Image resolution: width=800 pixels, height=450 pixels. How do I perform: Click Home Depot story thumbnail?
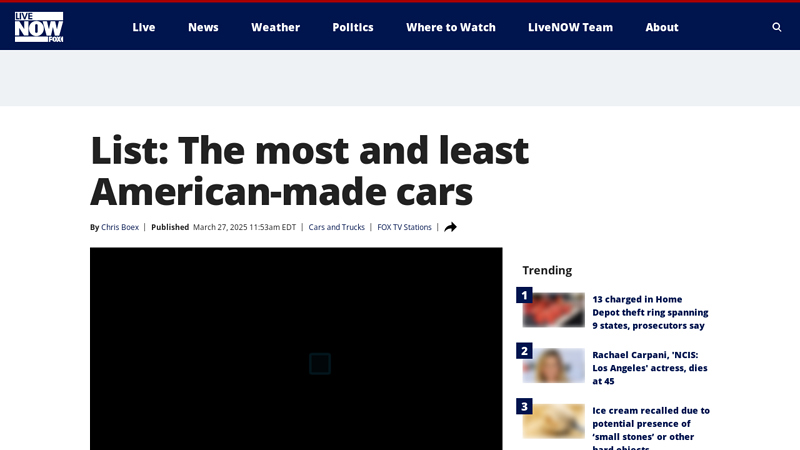click(x=554, y=310)
